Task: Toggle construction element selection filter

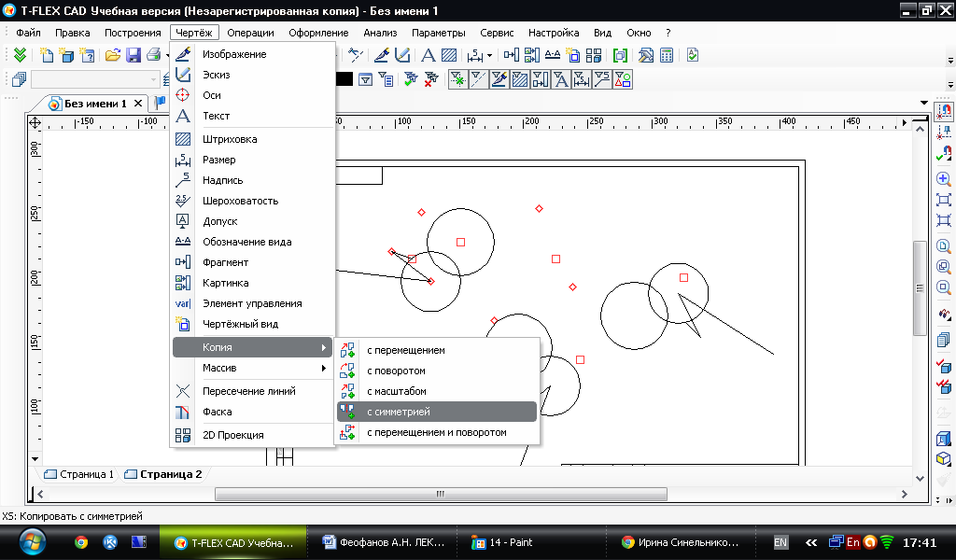Action: (457, 79)
